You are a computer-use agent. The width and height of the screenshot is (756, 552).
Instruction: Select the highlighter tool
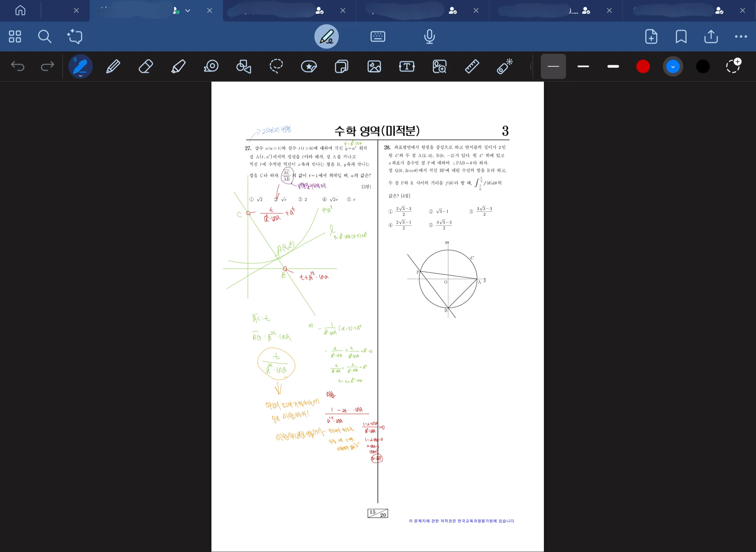click(178, 66)
